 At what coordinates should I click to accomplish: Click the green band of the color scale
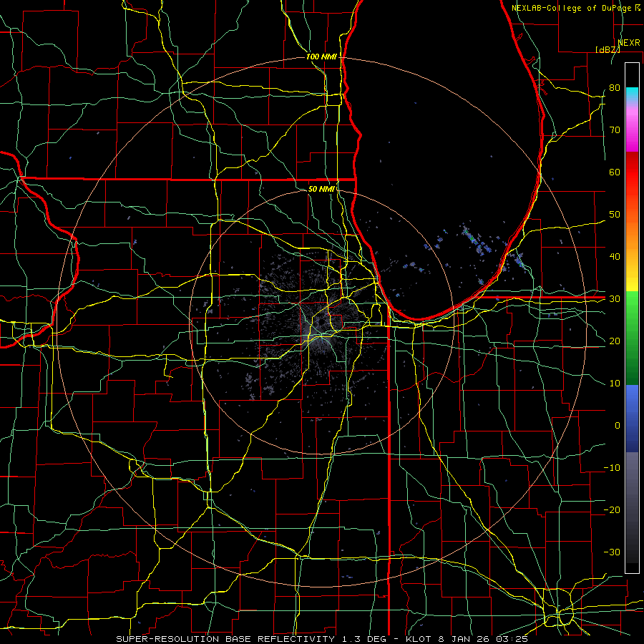point(632,338)
